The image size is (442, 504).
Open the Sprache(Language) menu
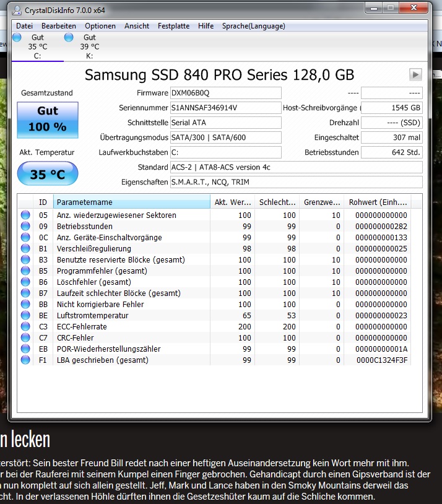coord(254,26)
